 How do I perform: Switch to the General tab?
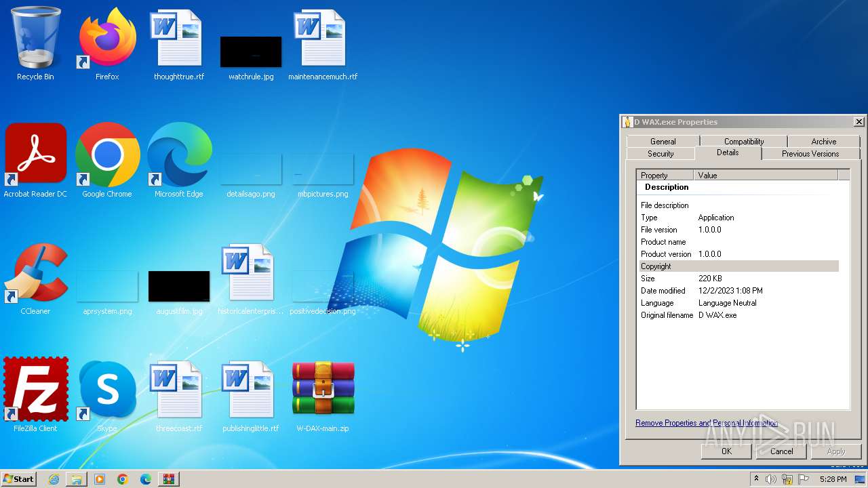pos(663,142)
